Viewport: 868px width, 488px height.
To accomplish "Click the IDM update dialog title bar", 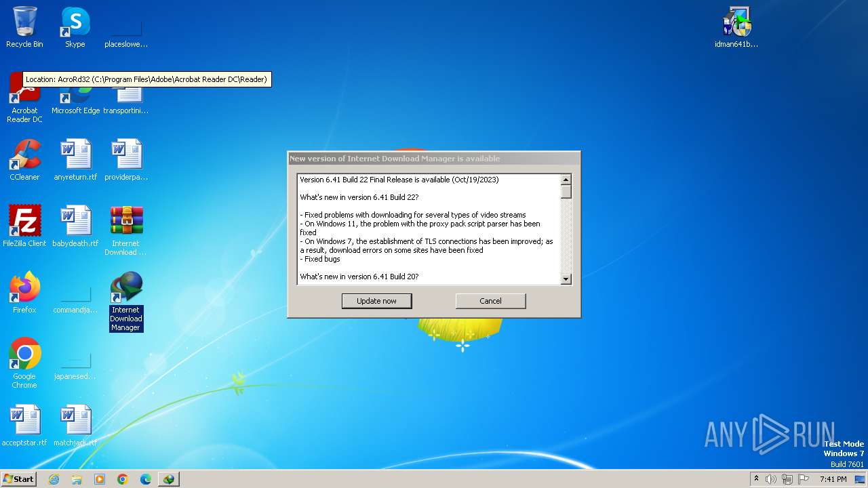I will tap(434, 159).
